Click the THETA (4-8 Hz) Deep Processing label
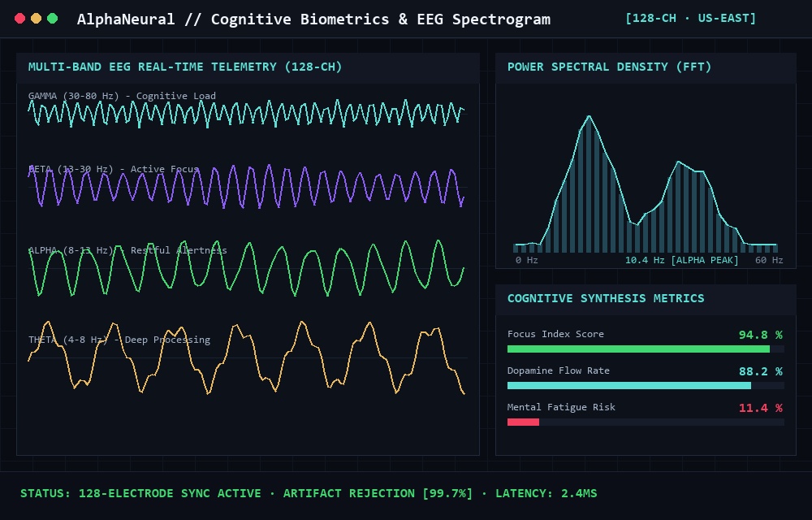Viewport: 812px width, 520px height. pos(119,340)
